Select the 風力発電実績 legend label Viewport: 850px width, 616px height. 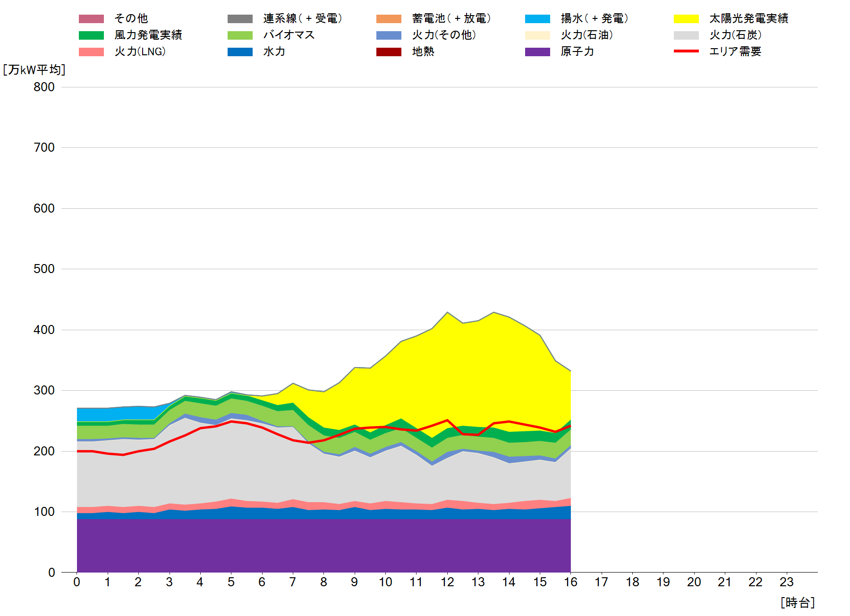click(148, 35)
